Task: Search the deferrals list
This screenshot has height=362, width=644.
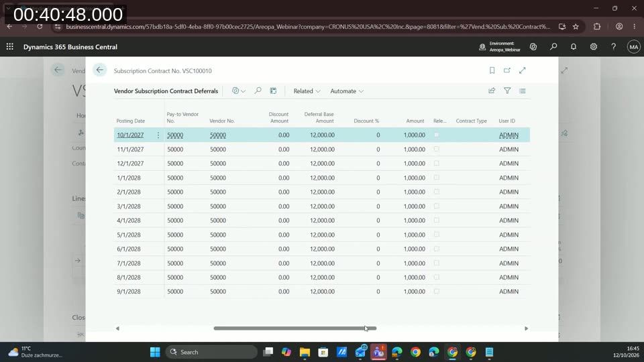Action: pos(258,90)
